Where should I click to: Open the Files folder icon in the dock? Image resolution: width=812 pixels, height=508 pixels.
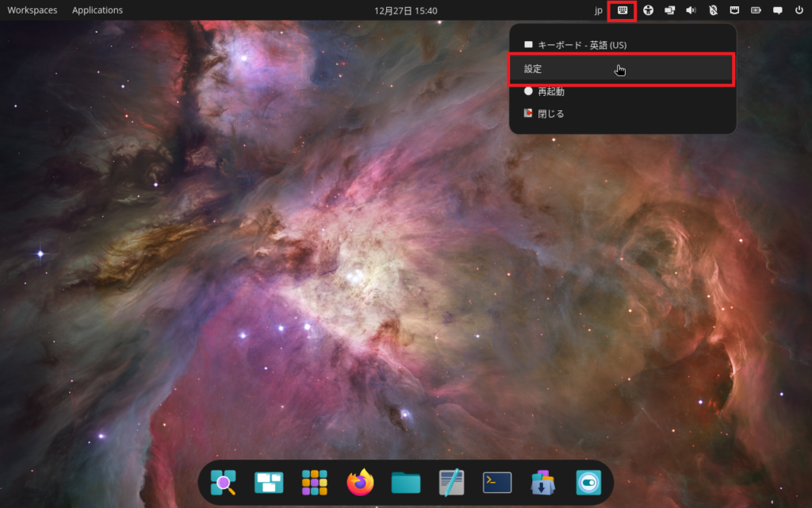pyautogui.click(x=406, y=483)
